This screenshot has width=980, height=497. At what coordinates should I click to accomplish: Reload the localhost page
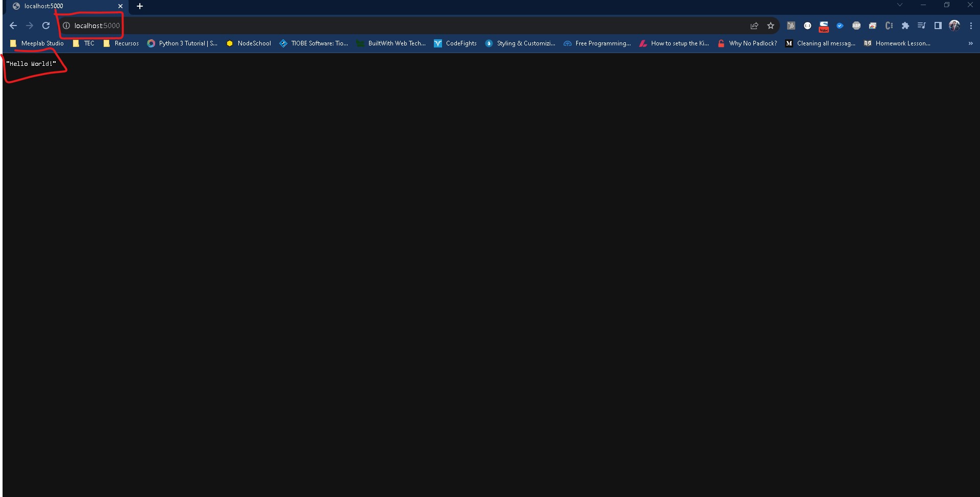[46, 26]
